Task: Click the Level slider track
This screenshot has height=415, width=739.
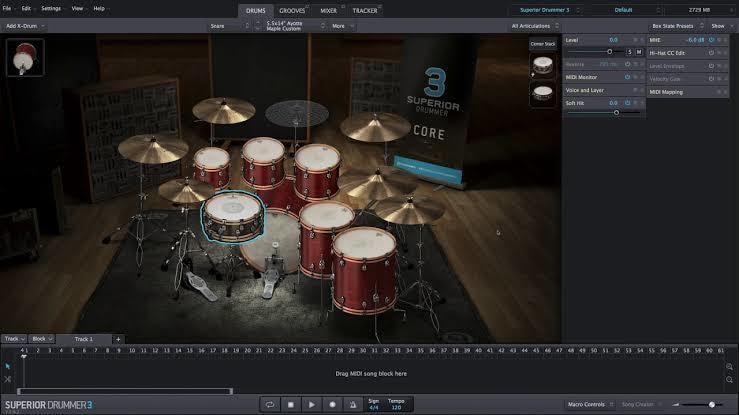Action: tap(595, 52)
